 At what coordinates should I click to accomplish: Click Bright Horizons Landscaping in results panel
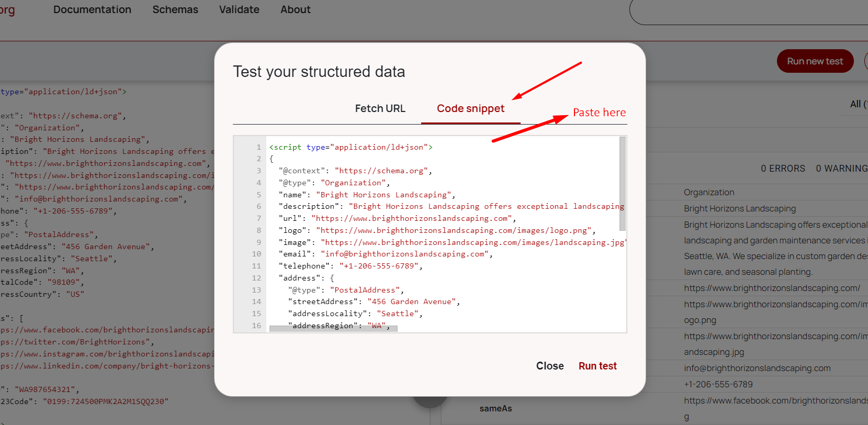(x=740, y=208)
